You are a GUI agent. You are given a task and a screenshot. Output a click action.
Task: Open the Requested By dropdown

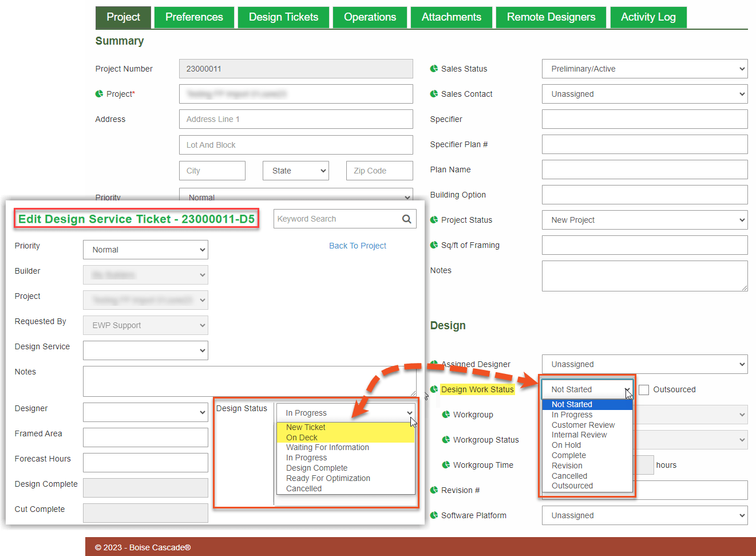[x=145, y=325]
